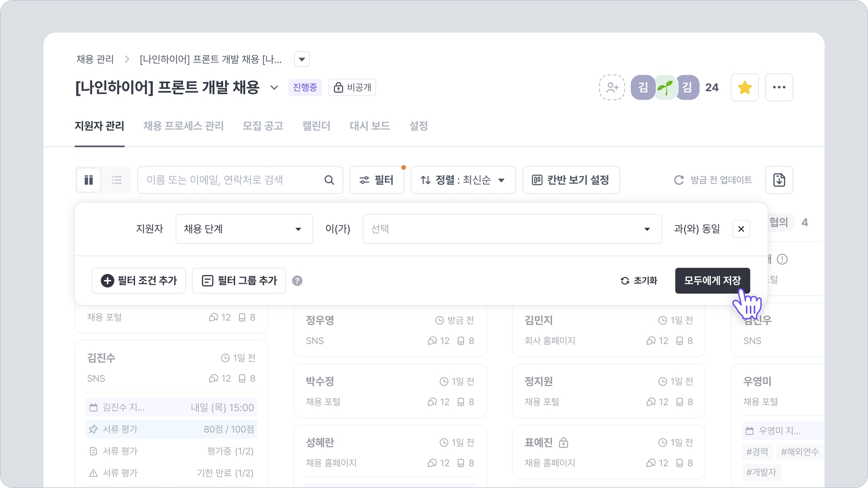Switch to 채용 프로세스 관리 tab

[184, 126]
